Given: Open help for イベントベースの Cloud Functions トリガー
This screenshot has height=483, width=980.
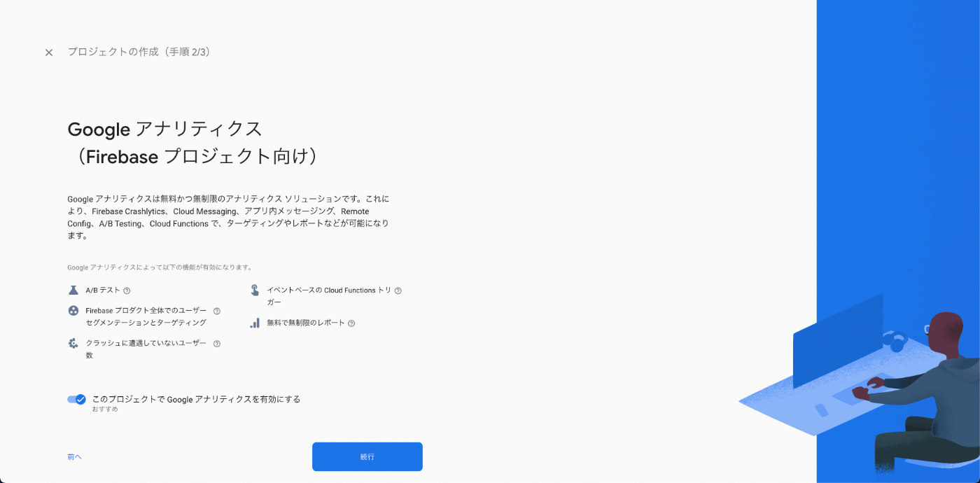Looking at the screenshot, I should pyautogui.click(x=398, y=290).
